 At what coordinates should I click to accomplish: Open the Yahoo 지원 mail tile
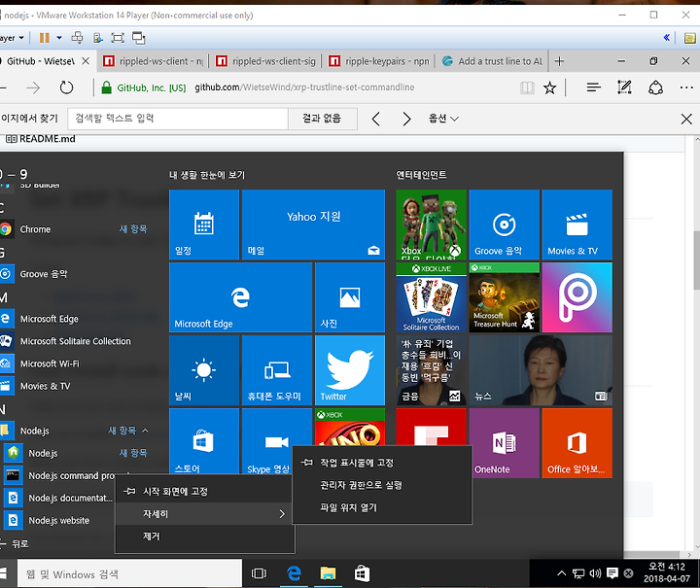coord(313,225)
